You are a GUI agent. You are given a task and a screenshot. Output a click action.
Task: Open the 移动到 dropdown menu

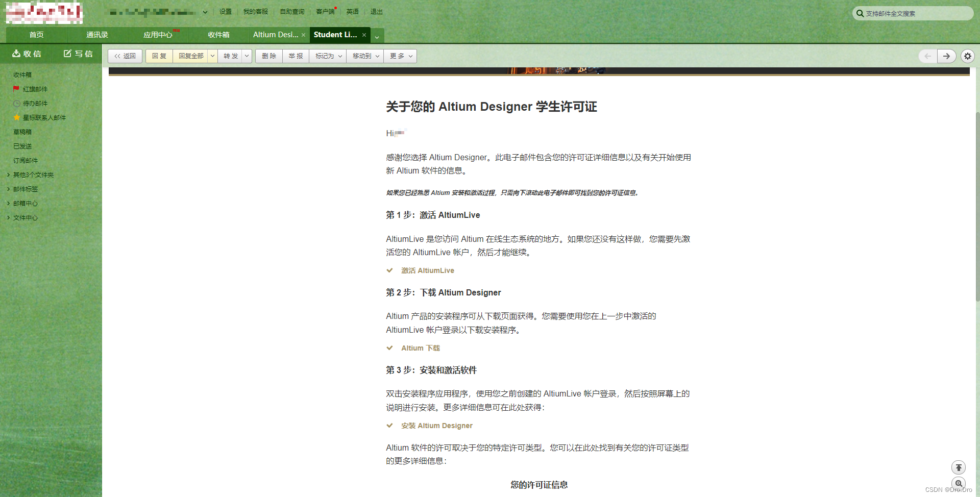(x=364, y=56)
